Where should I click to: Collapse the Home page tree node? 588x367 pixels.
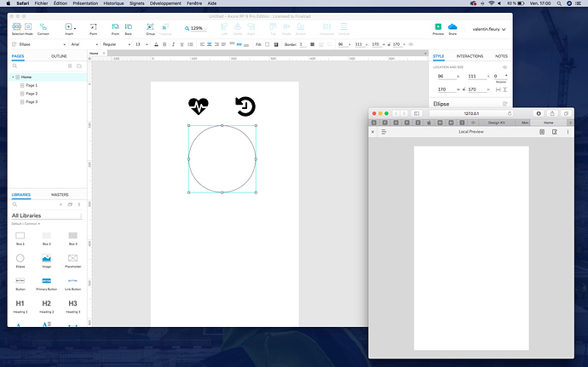pyautogui.click(x=13, y=77)
